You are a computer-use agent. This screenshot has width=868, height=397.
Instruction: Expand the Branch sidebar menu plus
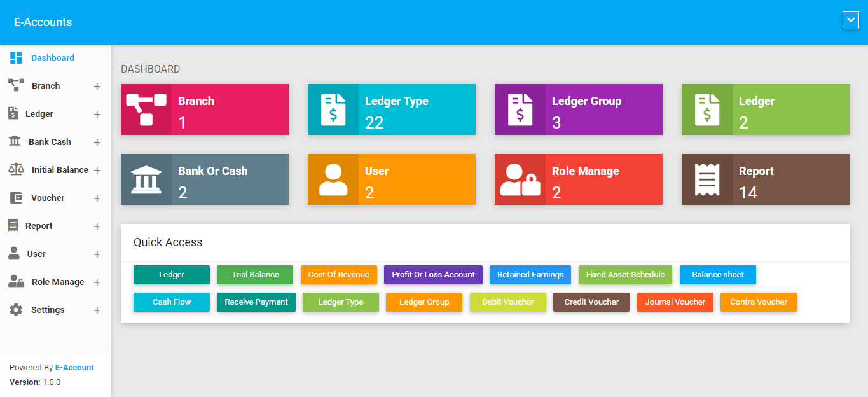click(97, 87)
